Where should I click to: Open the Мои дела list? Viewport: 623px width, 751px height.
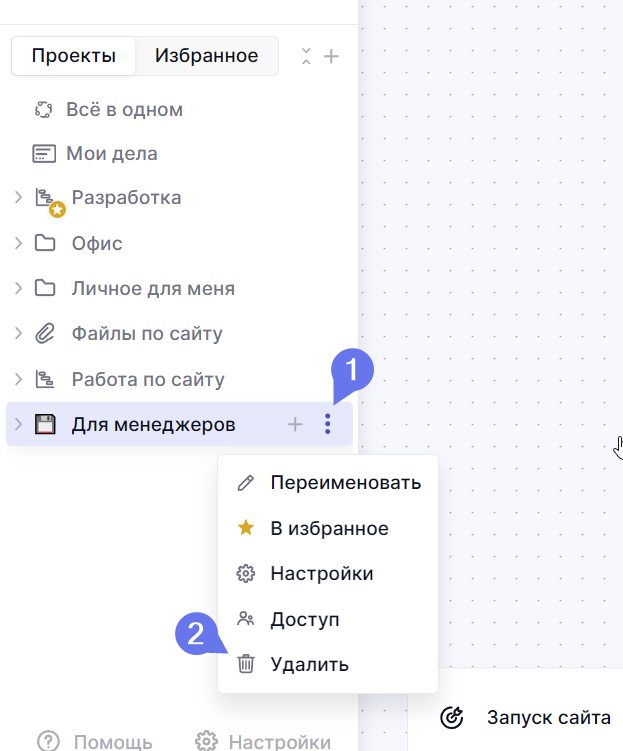tap(111, 154)
